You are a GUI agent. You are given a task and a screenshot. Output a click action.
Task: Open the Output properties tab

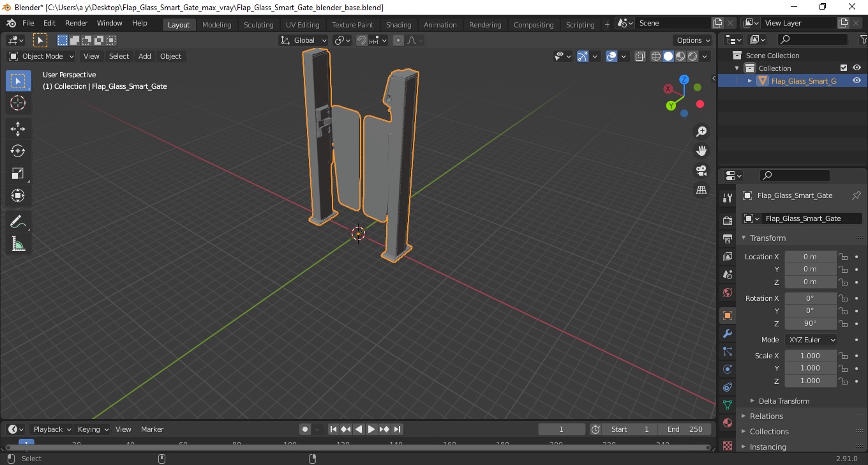pyautogui.click(x=728, y=238)
